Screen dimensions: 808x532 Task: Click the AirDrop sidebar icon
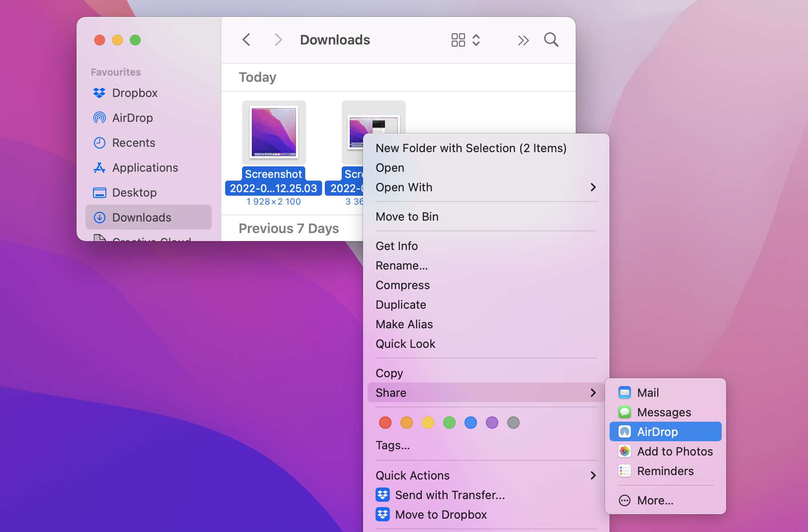click(99, 118)
